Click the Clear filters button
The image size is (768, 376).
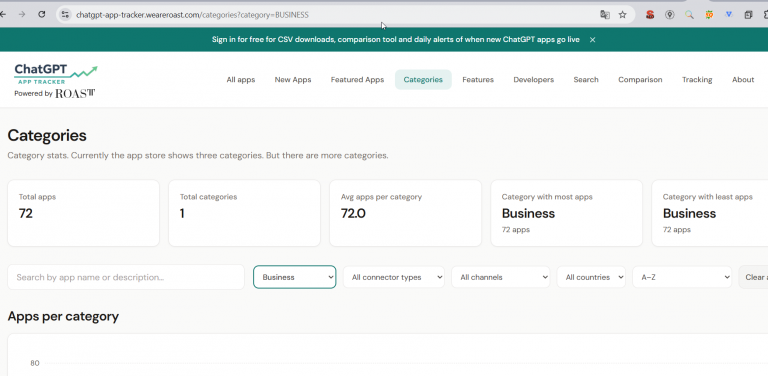pyautogui.click(x=753, y=277)
